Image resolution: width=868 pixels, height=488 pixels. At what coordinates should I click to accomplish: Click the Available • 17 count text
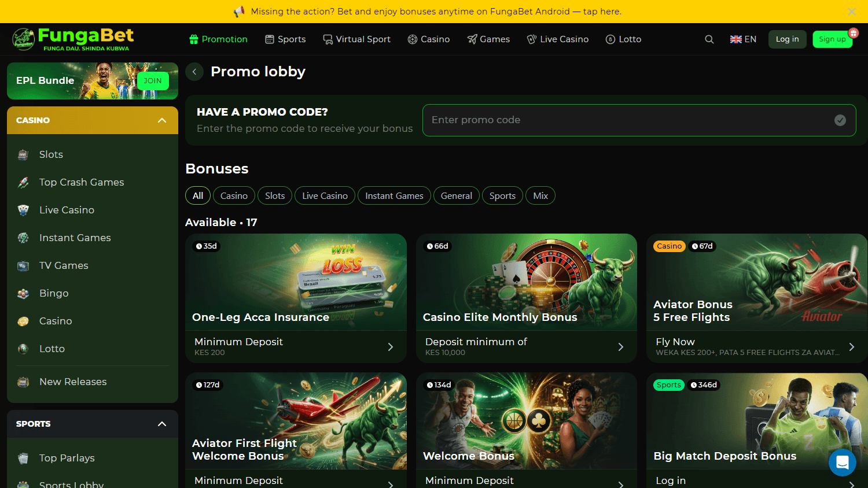point(221,223)
